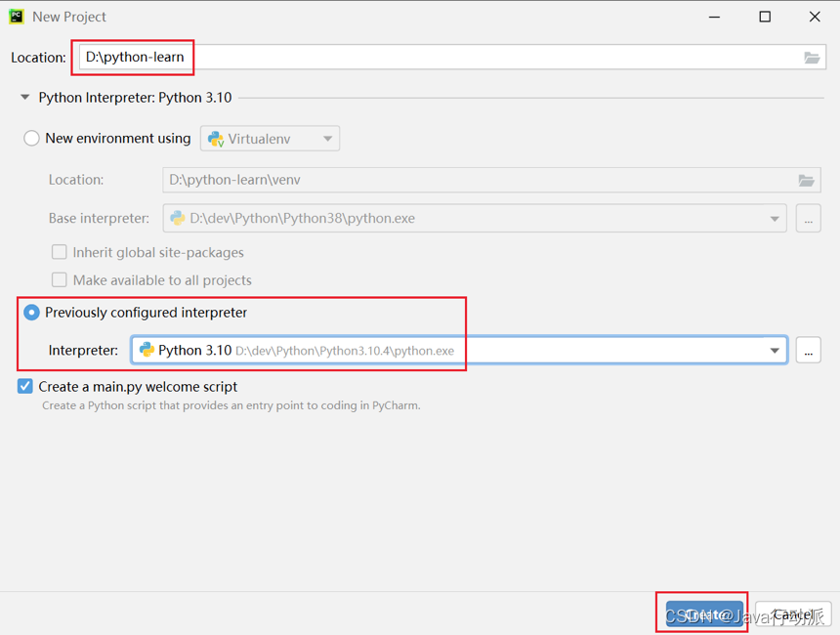Maximize the New Project window
Screen dimensions: 840x635
(765, 17)
